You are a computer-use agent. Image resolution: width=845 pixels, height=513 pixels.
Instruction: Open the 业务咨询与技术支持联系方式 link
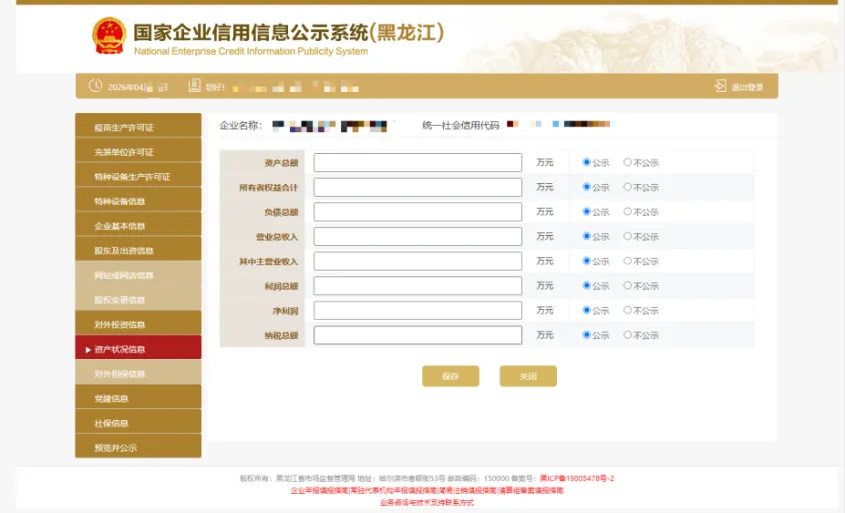[x=427, y=502]
